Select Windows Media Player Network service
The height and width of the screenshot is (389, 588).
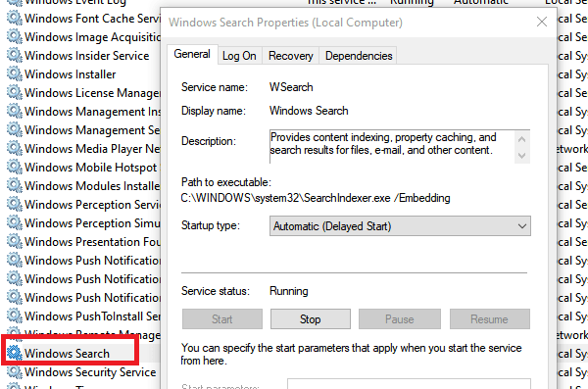[x=92, y=149]
